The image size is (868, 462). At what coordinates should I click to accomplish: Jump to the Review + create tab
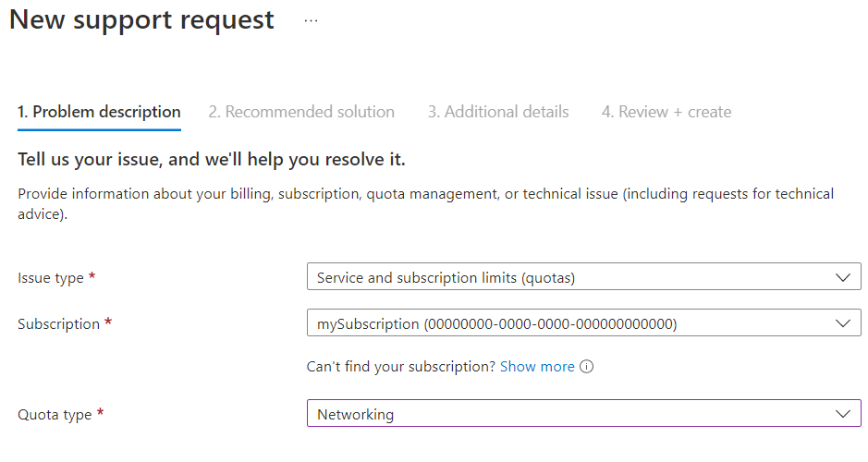(666, 112)
